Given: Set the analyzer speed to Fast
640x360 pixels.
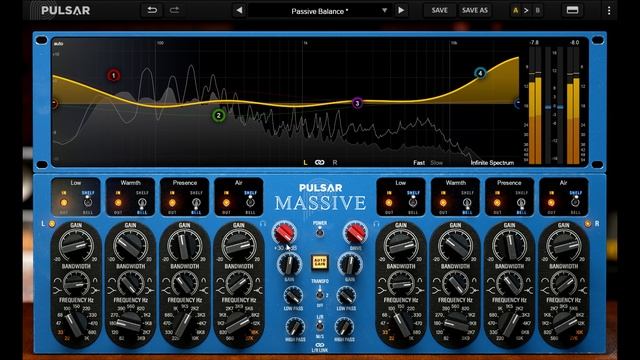Looking at the screenshot, I should 419,162.
